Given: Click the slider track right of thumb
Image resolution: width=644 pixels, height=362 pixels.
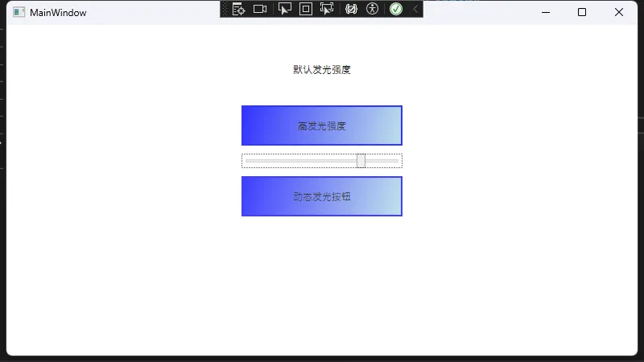Looking at the screenshot, I should click(382, 161).
